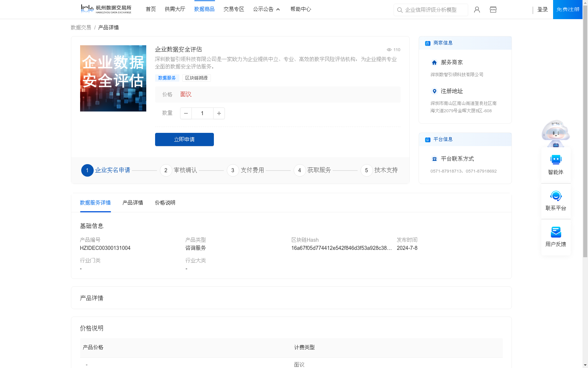Select step 5 技术支持
Image resolution: width=588 pixels, height=368 pixels.
[379, 170]
